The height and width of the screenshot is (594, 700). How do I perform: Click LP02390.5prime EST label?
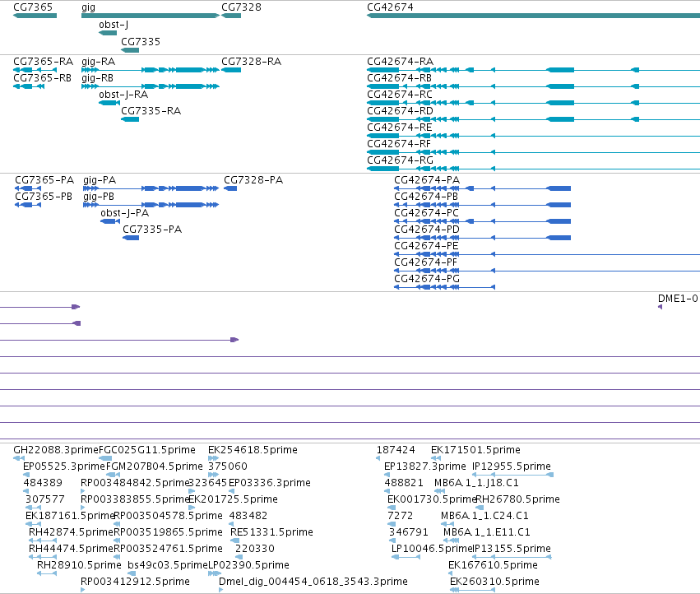point(248,565)
